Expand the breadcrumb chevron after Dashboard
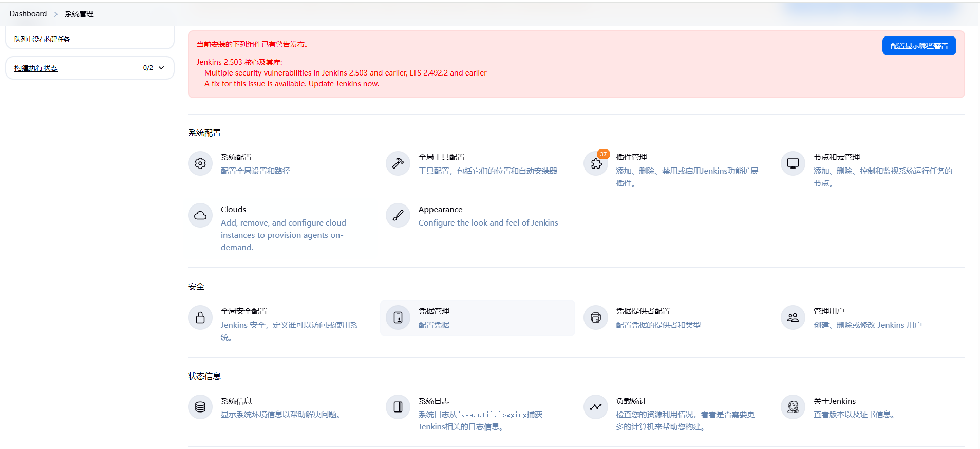The width and height of the screenshot is (980, 449). (56, 14)
